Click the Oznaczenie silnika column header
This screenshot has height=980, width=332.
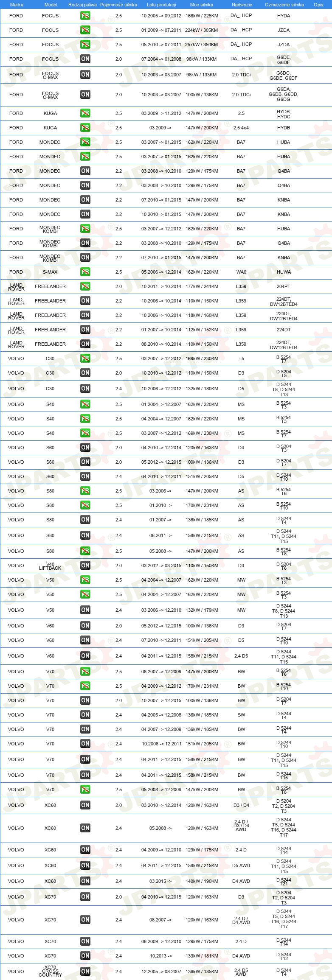click(x=284, y=5)
